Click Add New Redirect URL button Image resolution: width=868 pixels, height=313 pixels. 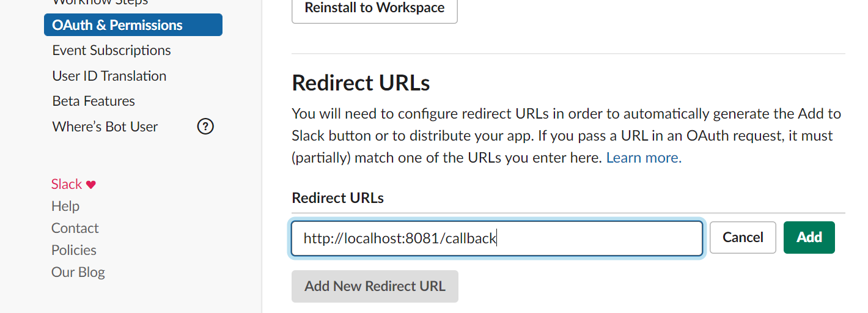(375, 286)
